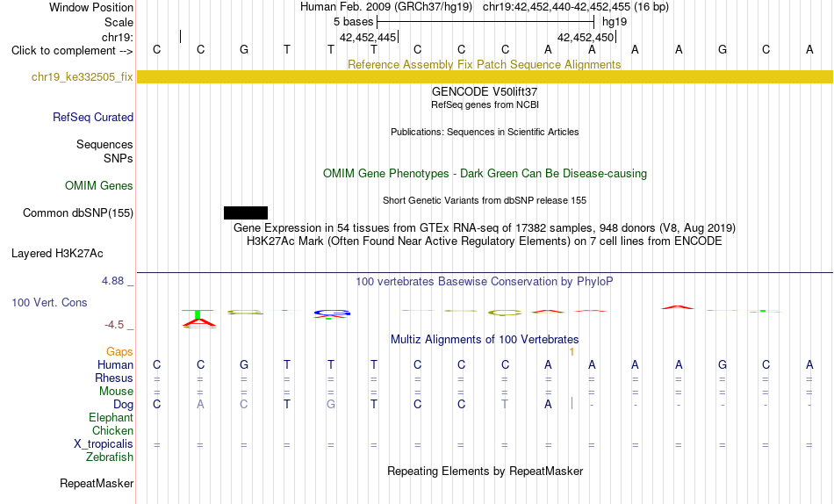The image size is (834, 504).
Task: Open the OMIM Gene Phenotypes track title
Action: point(485,174)
